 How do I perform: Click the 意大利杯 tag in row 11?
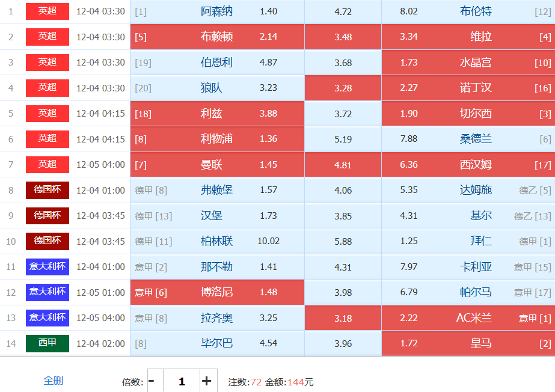(48, 266)
